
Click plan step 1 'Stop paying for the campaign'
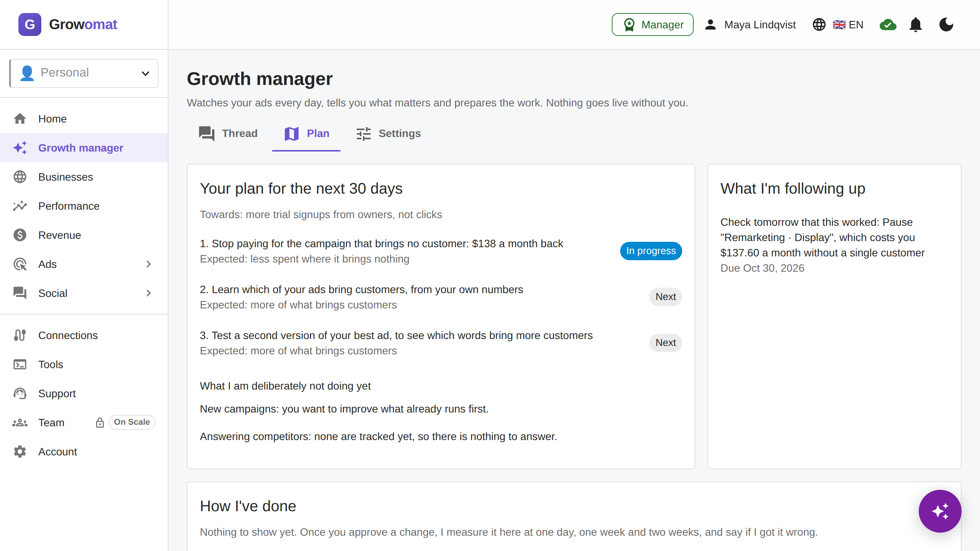point(381,244)
